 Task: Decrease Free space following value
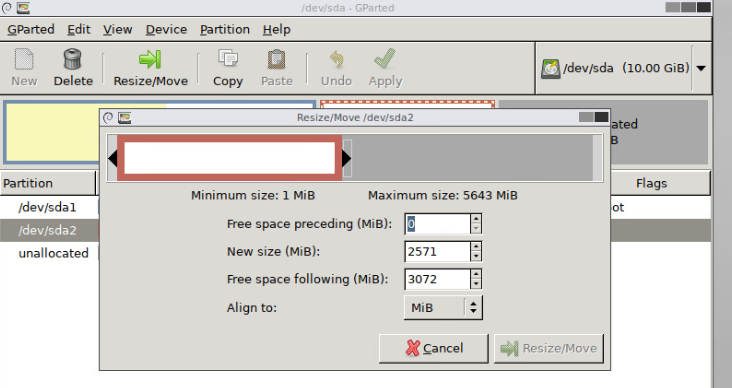tap(476, 284)
